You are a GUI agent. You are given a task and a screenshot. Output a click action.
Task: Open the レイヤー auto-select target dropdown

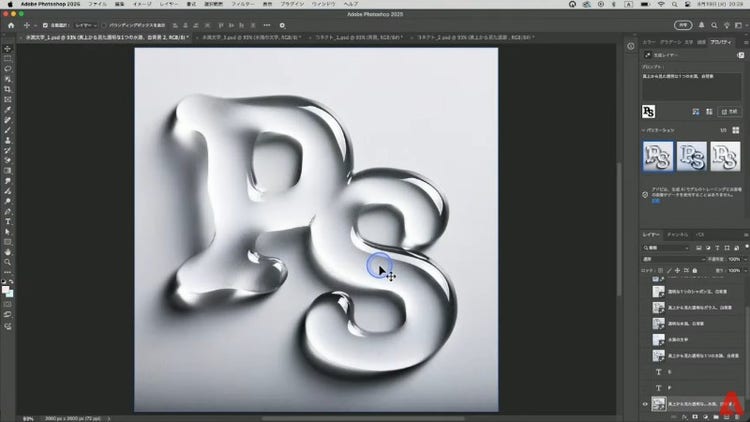pyautogui.click(x=84, y=25)
